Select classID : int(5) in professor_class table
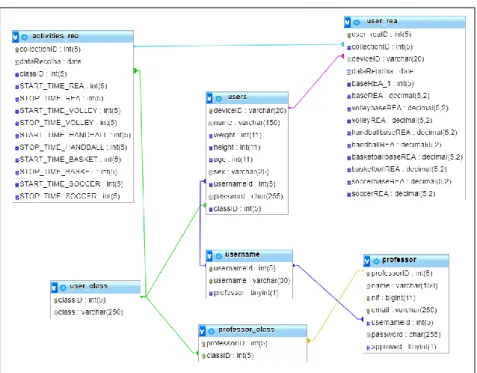 (x=227, y=355)
